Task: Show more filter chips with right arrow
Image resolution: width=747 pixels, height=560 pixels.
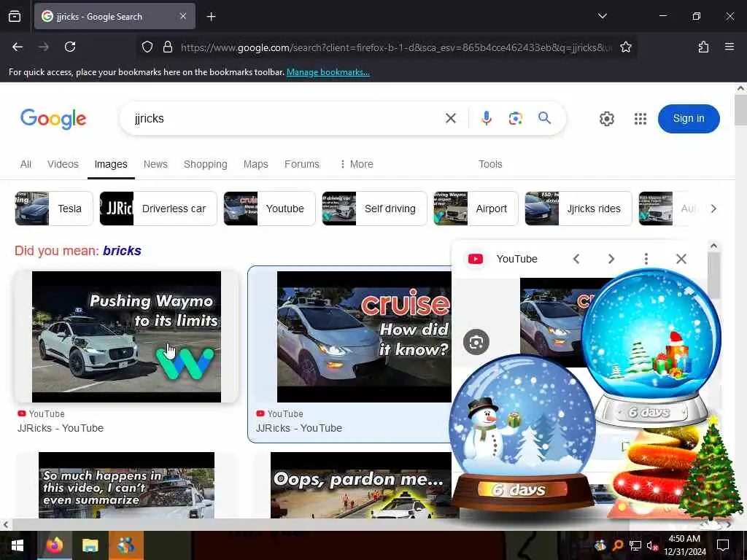Action: (x=713, y=209)
